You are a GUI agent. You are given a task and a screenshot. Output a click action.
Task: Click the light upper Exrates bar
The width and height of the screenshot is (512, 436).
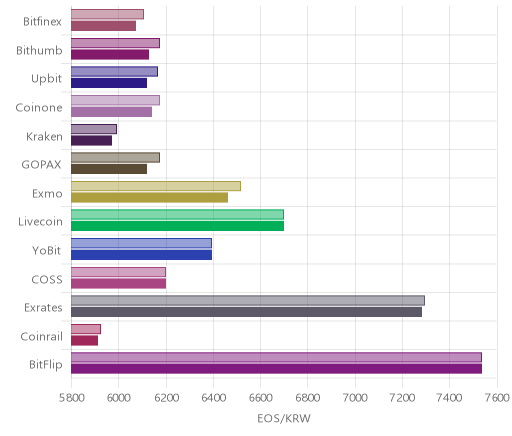pos(248,301)
